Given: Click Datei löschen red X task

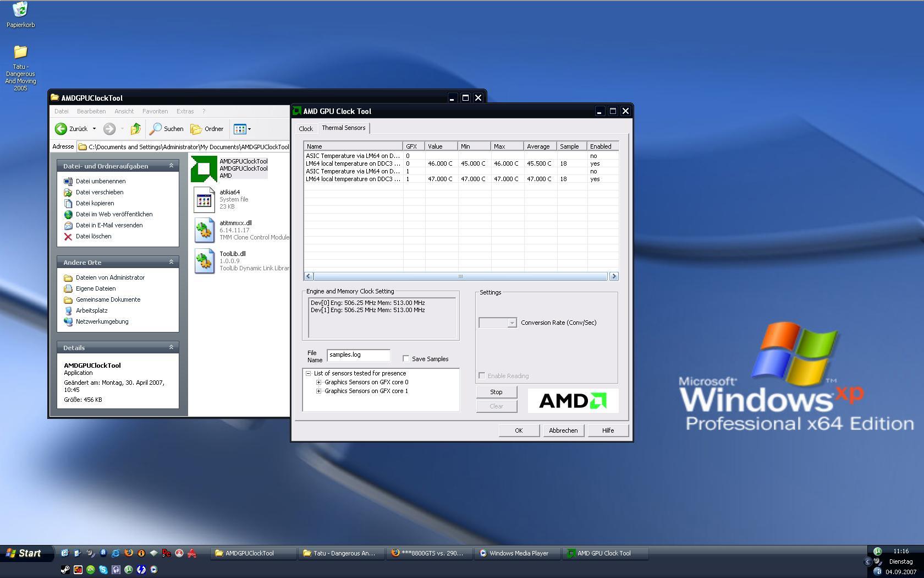Looking at the screenshot, I should (x=68, y=237).
